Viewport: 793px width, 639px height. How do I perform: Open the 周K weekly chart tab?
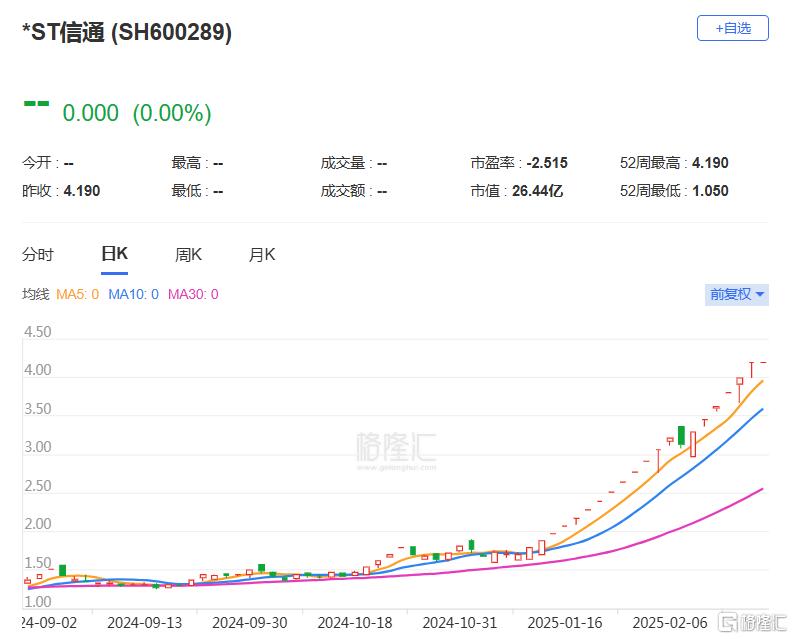pyautogui.click(x=188, y=254)
